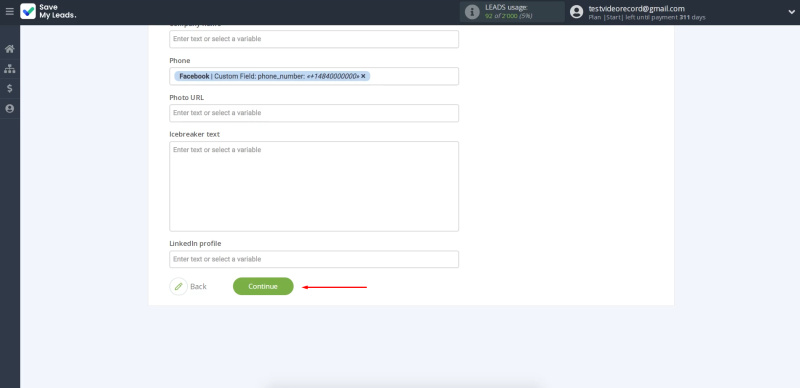
Task: Focus the Photo URL input field
Action: (x=314, y=113)
